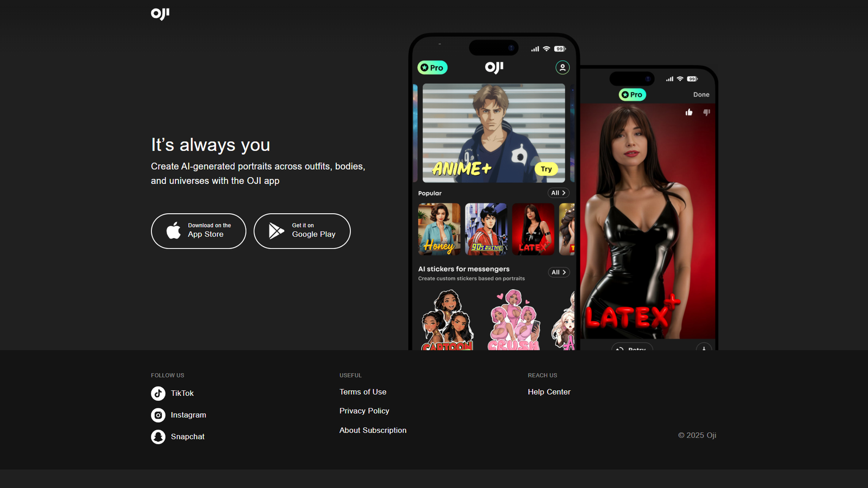Tap Done on the back phone

701,94
